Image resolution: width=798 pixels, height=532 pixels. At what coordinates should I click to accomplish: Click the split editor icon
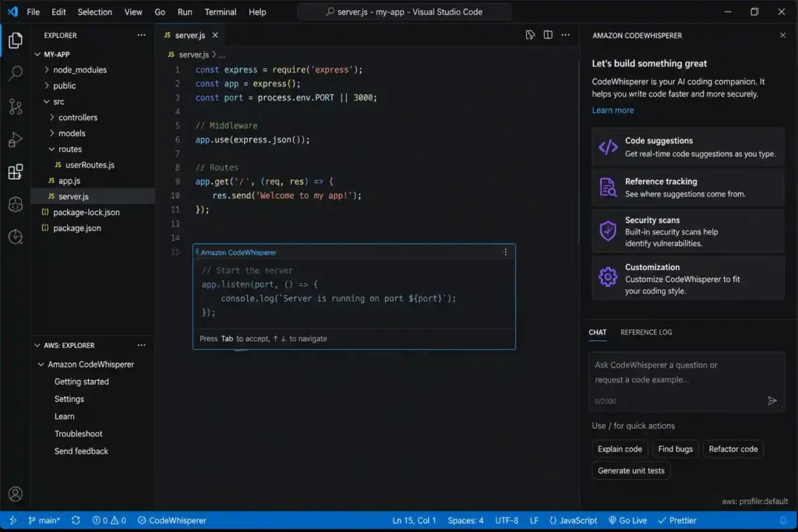548,35
